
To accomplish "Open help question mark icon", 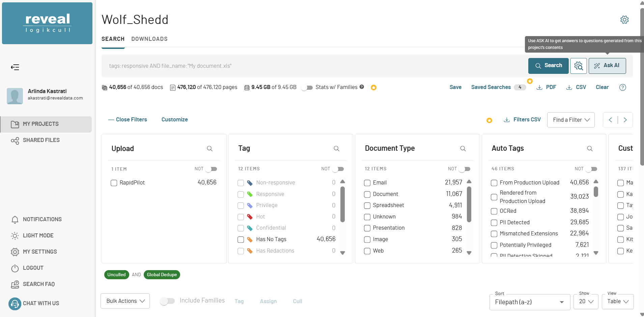I will click(x=622, y=87).
